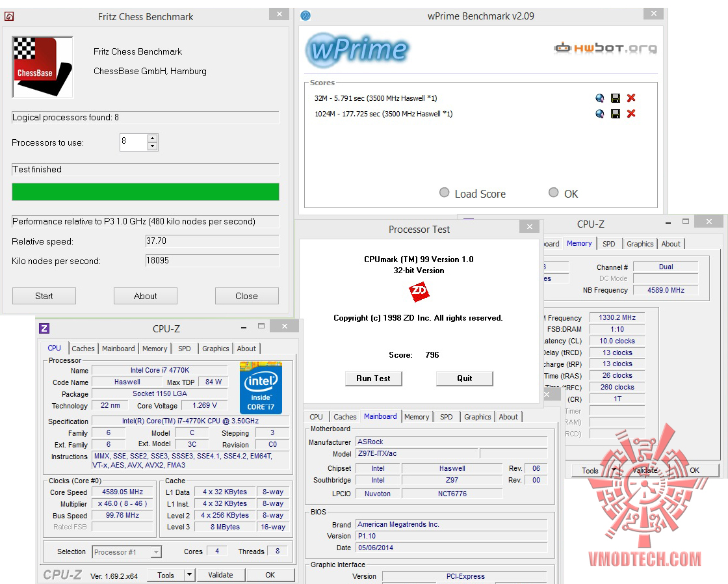Viewport: 728px width, 584px height.
Task: Open Graphics tab in front CPU-Z
Action: pos(215,349)
